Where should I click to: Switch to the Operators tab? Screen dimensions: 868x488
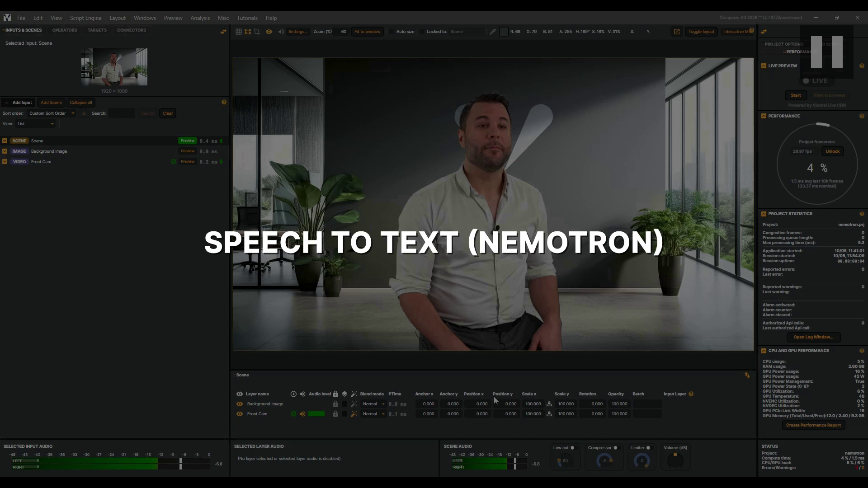point(65,30)
